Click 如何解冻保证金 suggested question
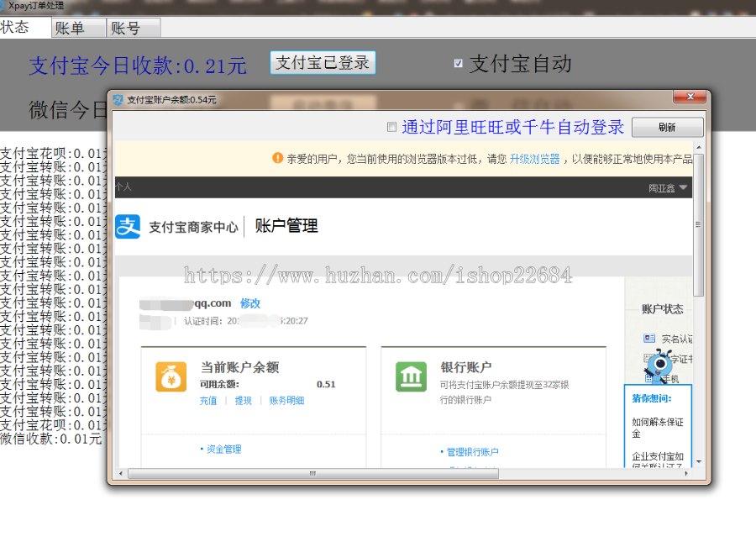The height and width of the screenshot is (547, 756). [658, 428]
